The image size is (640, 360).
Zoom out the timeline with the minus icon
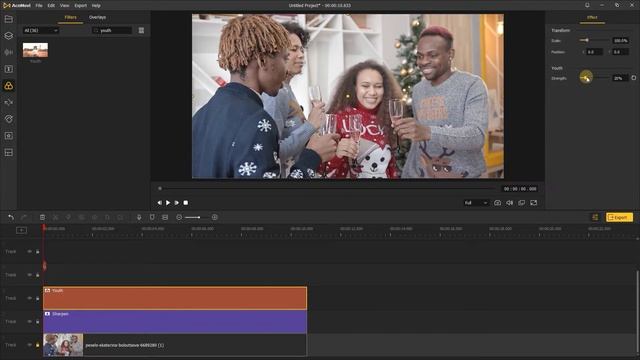179,217
